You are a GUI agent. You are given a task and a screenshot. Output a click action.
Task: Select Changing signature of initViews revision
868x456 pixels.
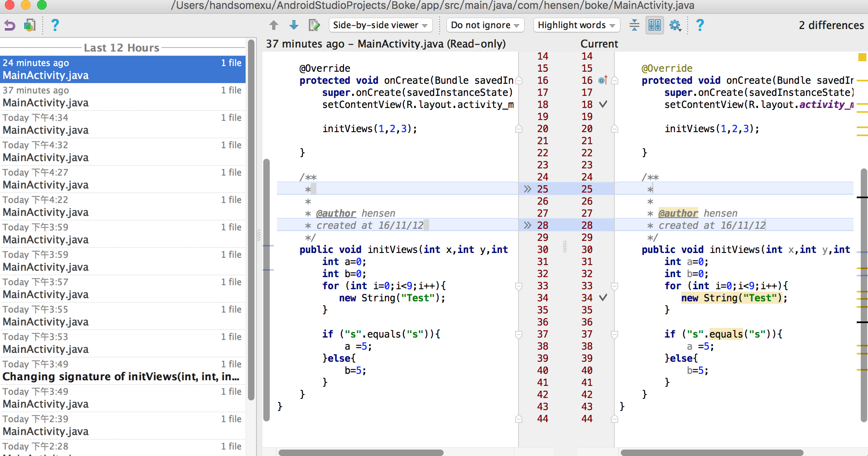(x=122, y=371)
